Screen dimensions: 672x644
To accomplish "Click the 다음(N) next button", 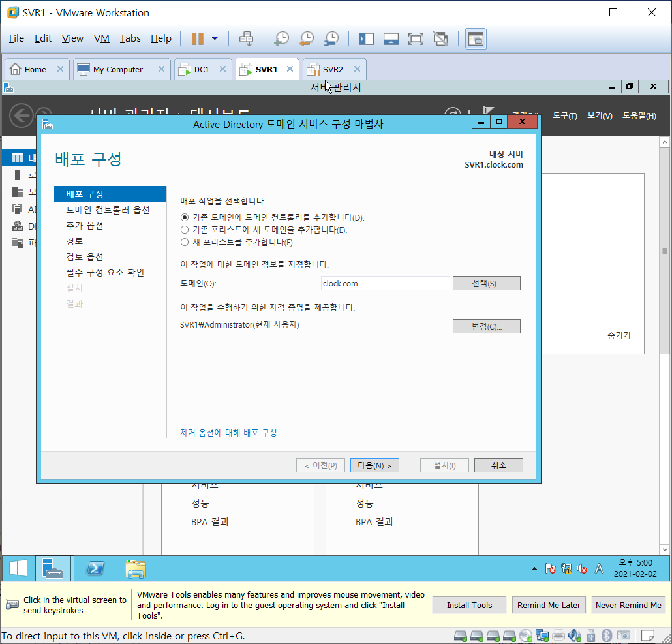I will click(x=374, y=465).
